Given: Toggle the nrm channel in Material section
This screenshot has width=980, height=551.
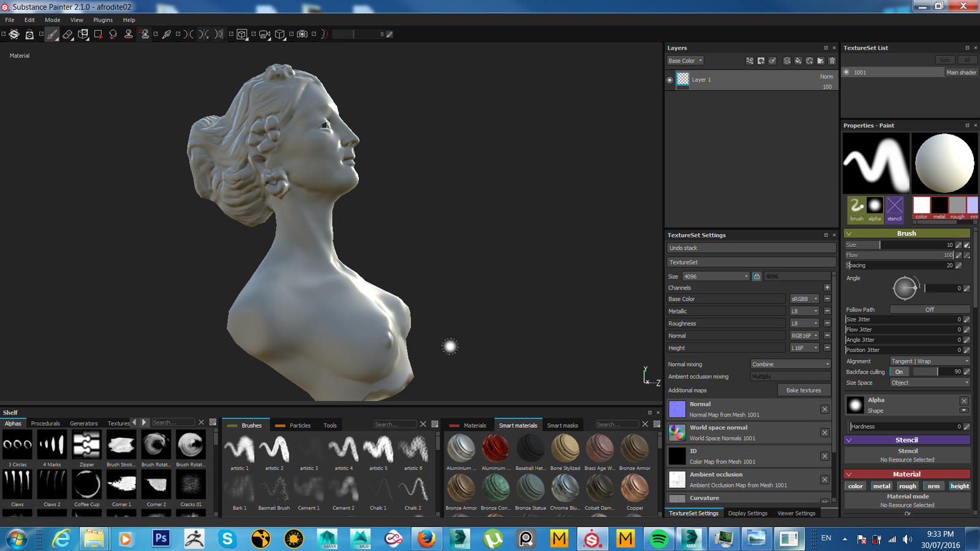Looking at the screenshot, I should coord(933,486).
